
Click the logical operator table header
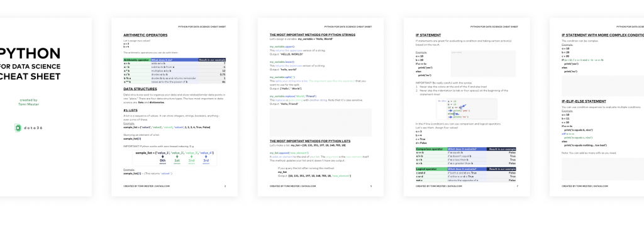(x=466, y=169)
